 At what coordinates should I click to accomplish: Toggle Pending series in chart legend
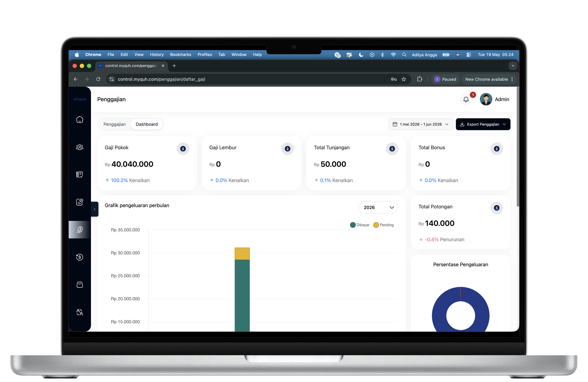point(383,225)
